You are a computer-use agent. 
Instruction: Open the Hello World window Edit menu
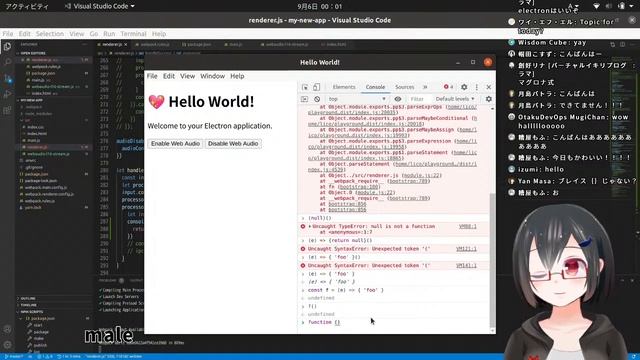(169, 76)
